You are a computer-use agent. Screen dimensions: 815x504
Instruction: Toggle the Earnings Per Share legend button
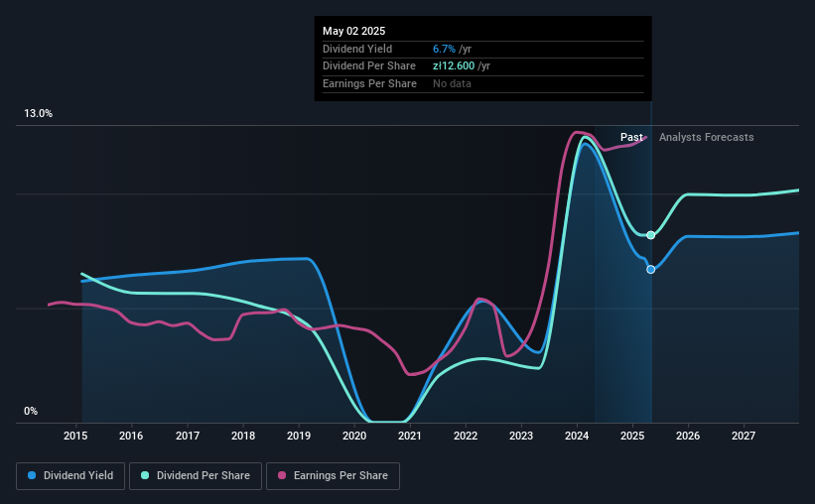coord(333,476)
